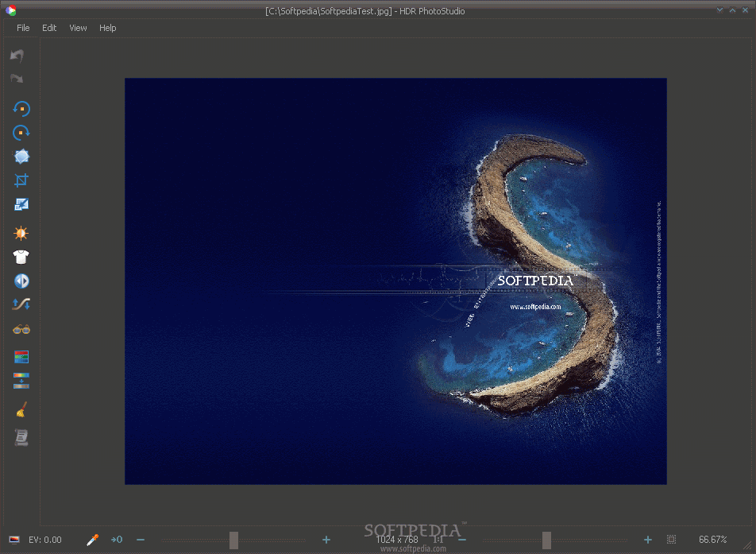This screenshot has height=554, width=756.
Task: Minimize the window with down chevron
Action: click(719, 10)
